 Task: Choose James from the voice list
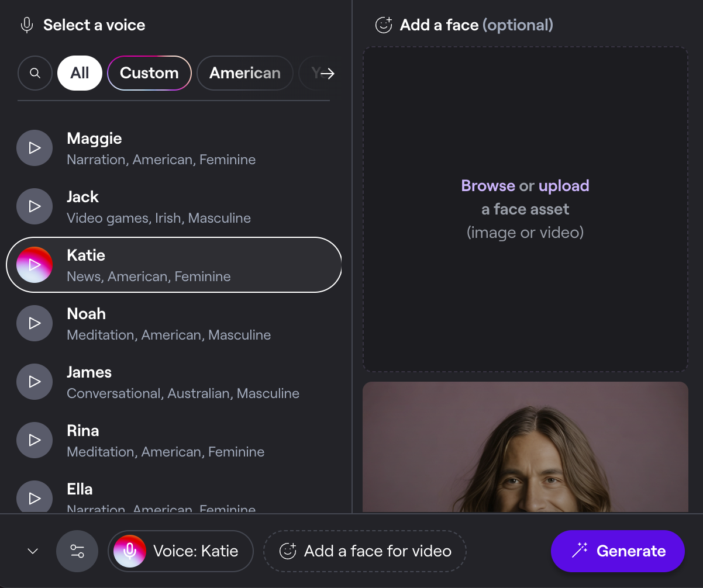(183, 382)
